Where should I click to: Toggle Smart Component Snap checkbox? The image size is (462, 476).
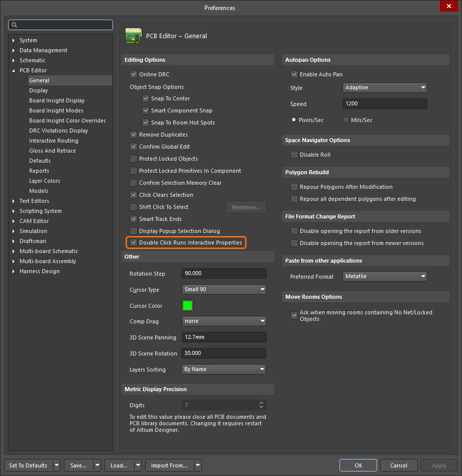point(146,110)
